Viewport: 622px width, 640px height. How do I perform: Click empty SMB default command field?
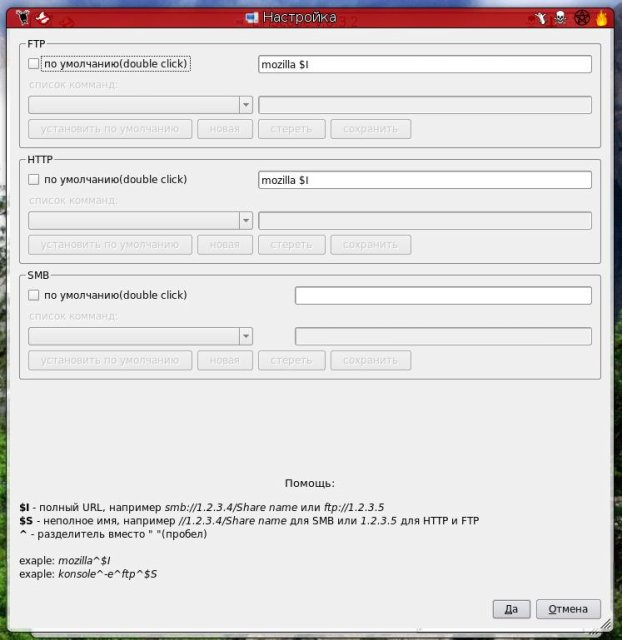(443, 296)
